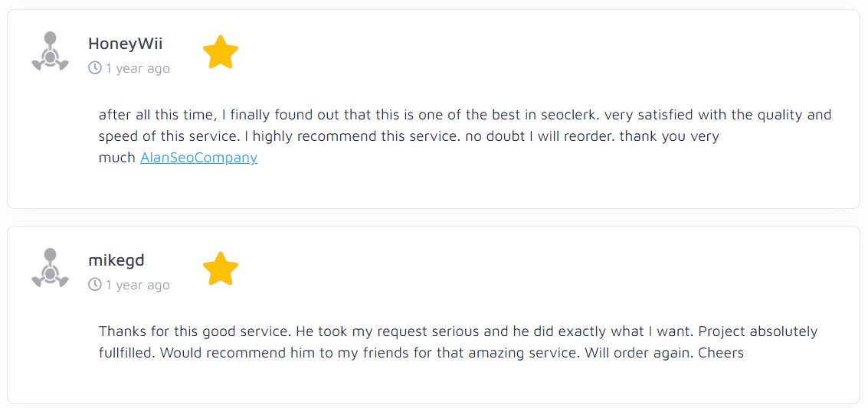Click 'Thanks for this good service' sentence
Viewport: 868px width, 408px height.
click(196, 331)
